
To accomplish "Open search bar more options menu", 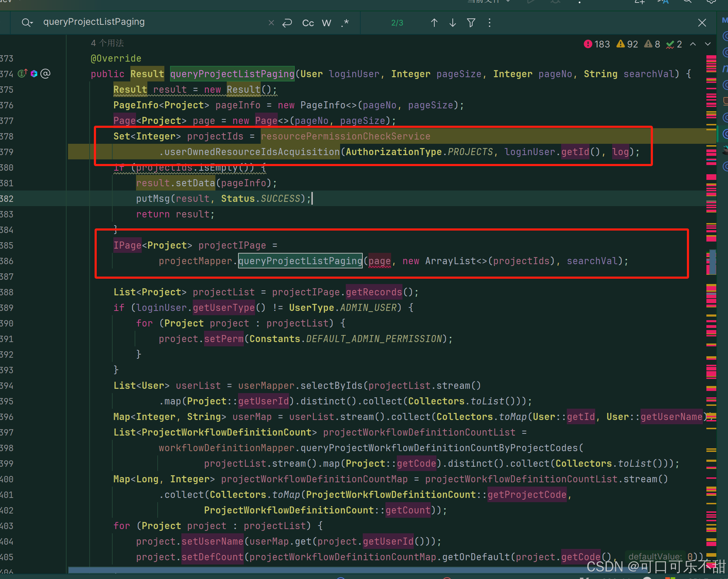I will click(x=490, y=23).
